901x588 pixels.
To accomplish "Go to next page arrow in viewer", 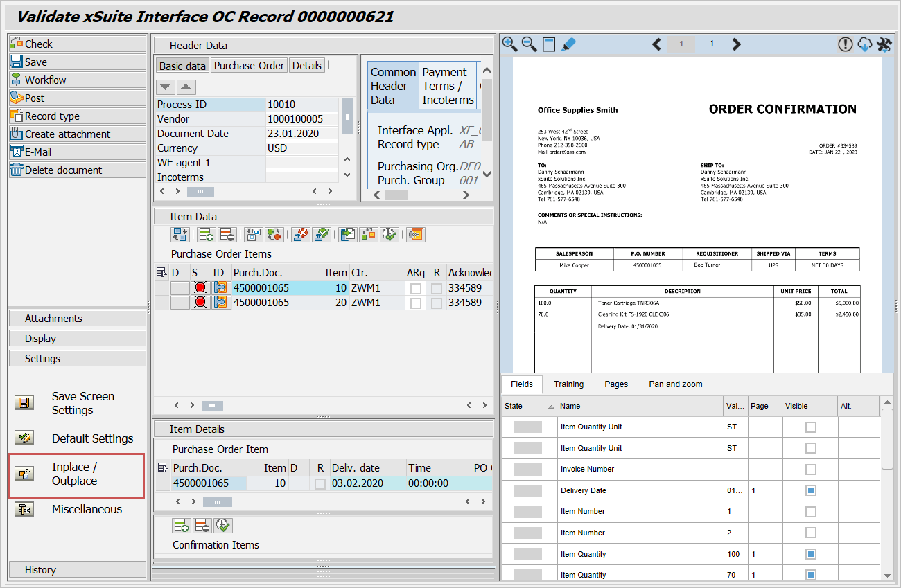I will pos(736,44).
